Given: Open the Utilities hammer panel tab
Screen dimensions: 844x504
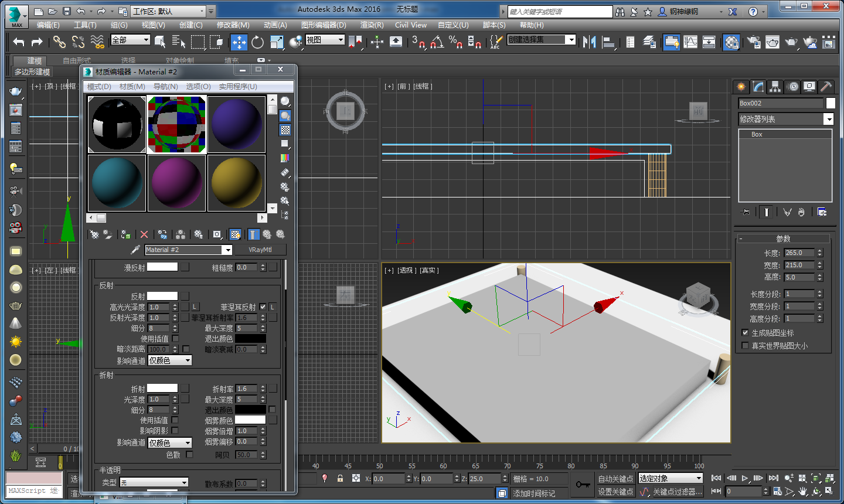Looking at the screenshot, I should pos(826,87).
